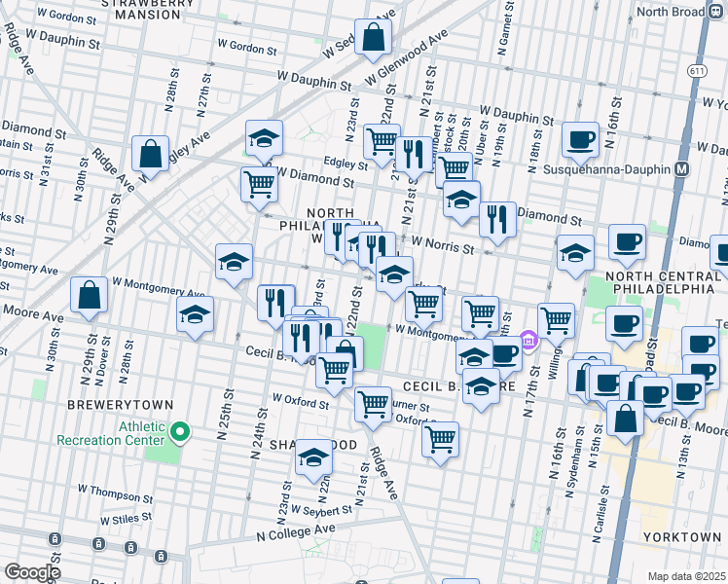This screenshot has height=584, width=728.
Task: Select the Athletic Recreation Center green marker
Action: point(180,433)
